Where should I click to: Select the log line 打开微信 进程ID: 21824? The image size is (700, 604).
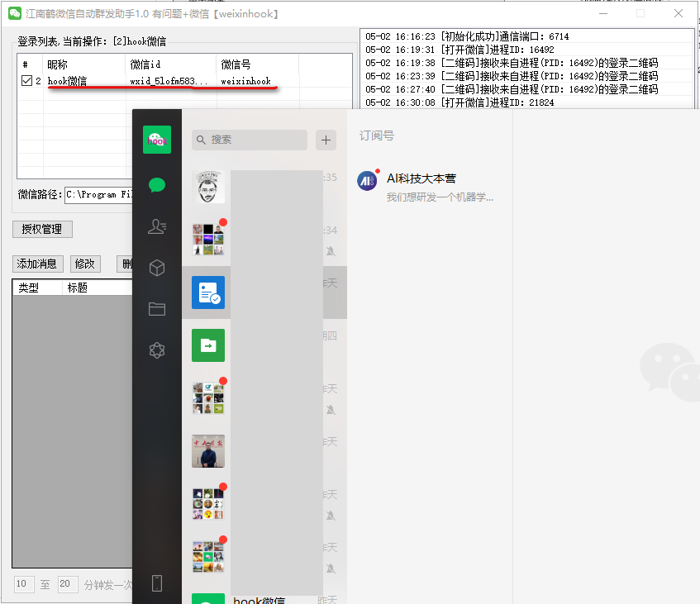(460, 102)
